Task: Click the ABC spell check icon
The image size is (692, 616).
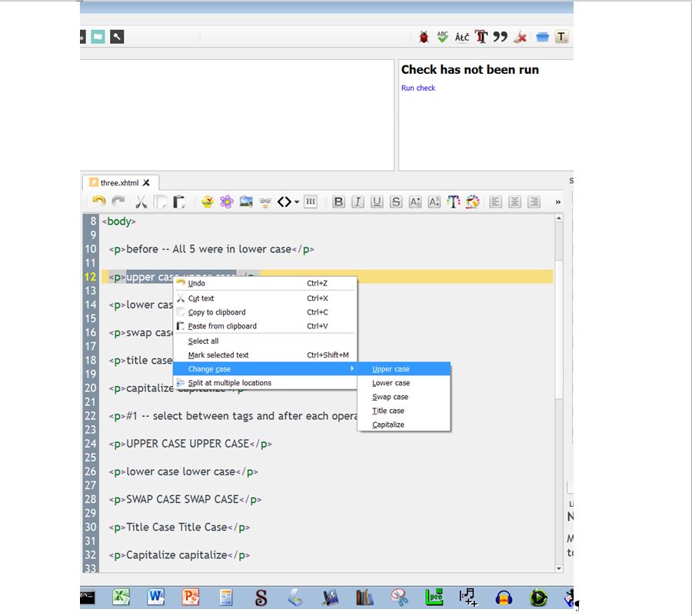Action: 442,37
